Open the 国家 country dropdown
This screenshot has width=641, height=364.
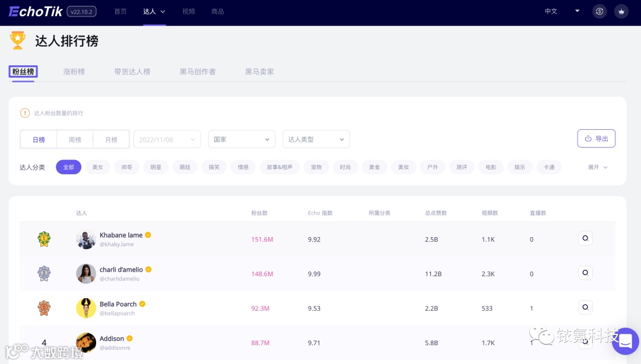242,139
